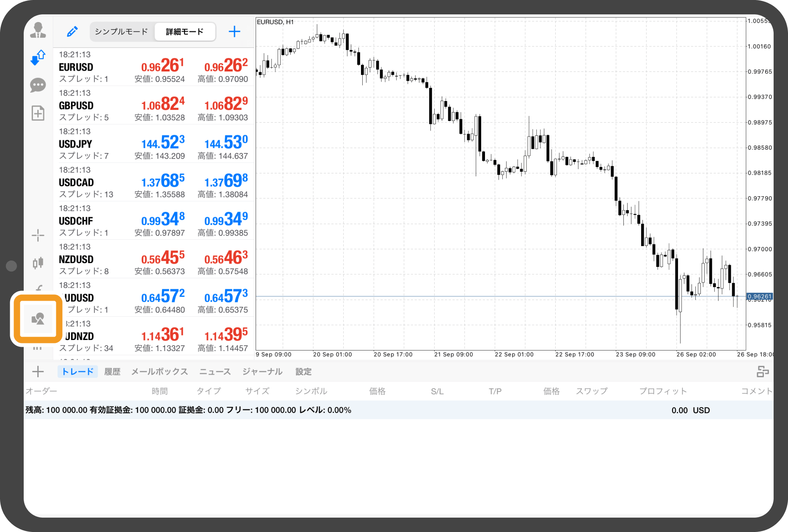Tap the new order document icon

pos(38,113)
